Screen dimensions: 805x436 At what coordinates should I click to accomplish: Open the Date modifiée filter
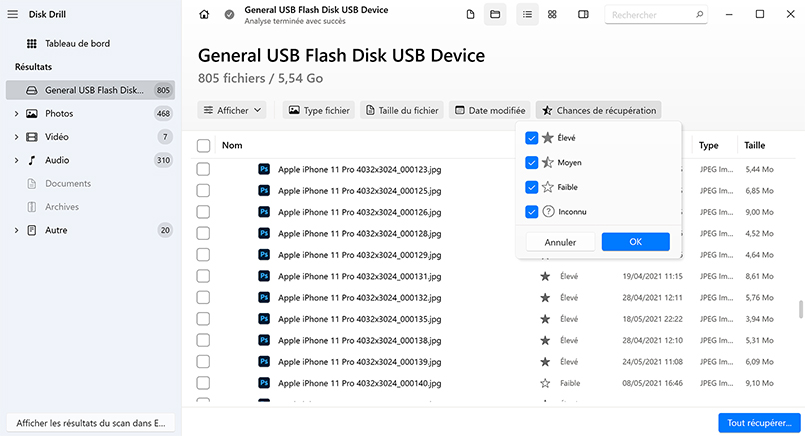click(x=489, y=110)
